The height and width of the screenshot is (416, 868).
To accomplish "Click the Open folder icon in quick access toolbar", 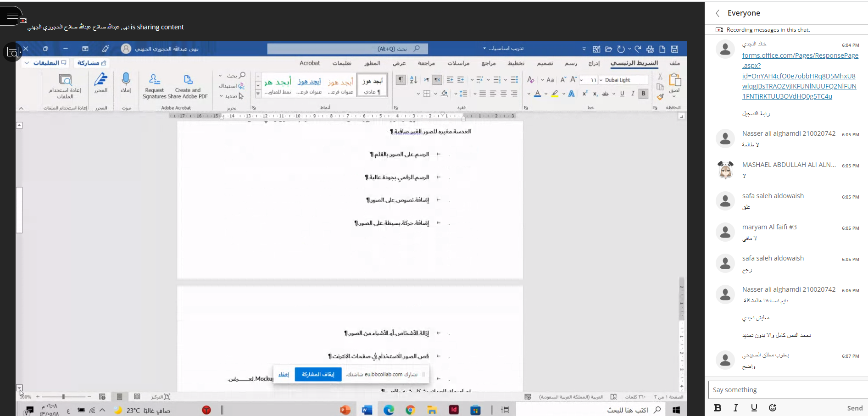I will point(608,49).
